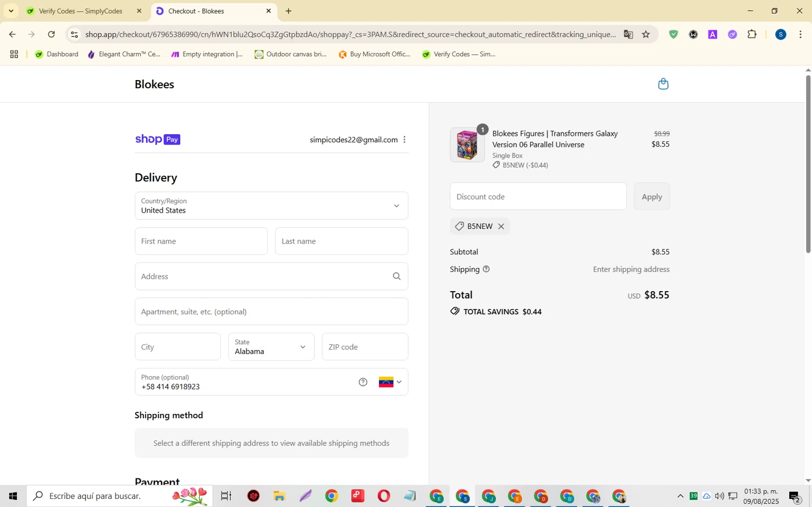Open the notification center icon
Screen dimensions: 812x507
(x=795, y=496)
